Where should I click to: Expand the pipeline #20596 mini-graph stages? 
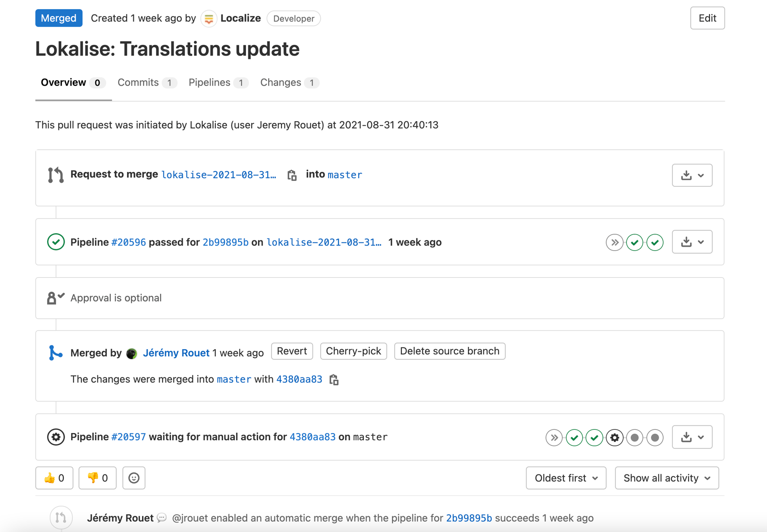pos(614,242)
